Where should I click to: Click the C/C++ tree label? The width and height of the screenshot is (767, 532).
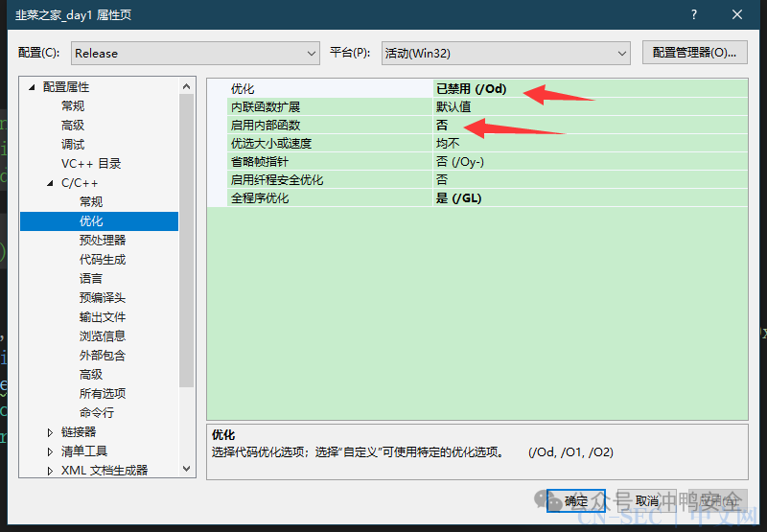(x=80, y=183)
